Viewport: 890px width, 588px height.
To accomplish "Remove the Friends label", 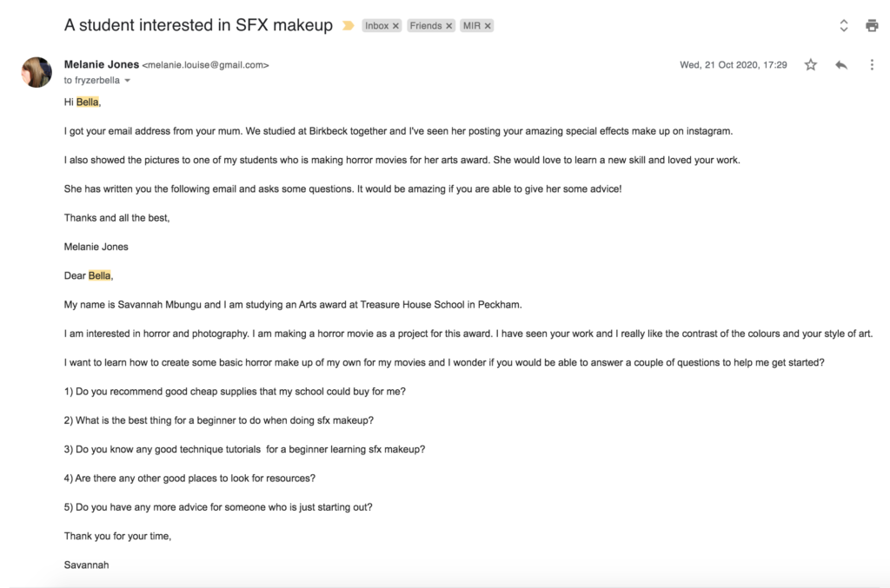I will 448,26.
